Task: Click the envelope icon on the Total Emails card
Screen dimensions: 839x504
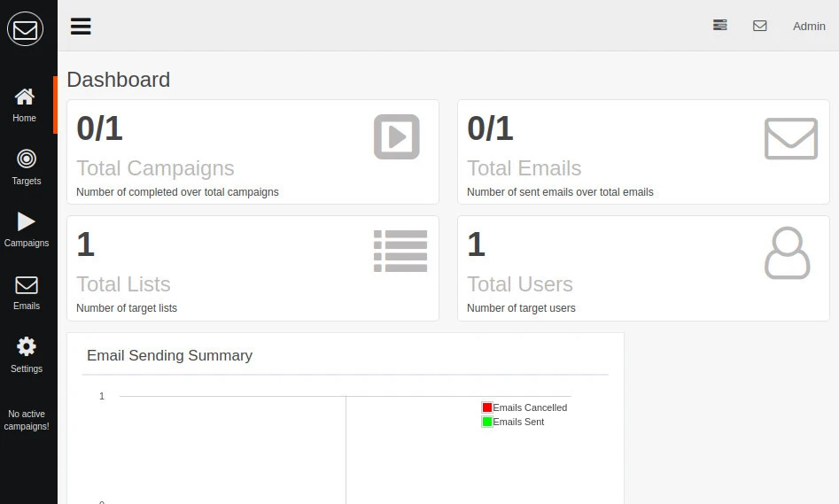Action: (x=790, y=139)
